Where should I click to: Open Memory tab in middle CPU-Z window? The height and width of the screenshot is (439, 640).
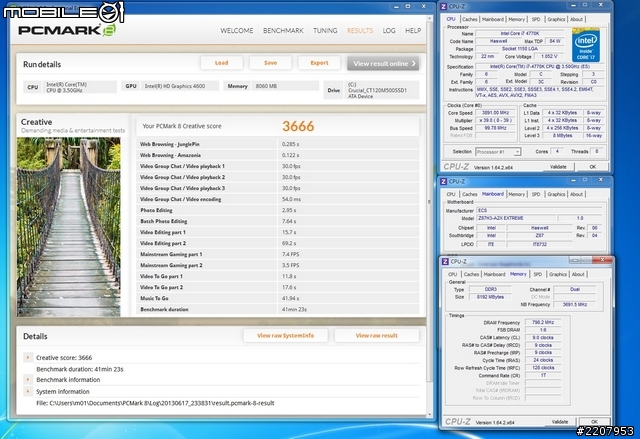[x=516, y=194]
